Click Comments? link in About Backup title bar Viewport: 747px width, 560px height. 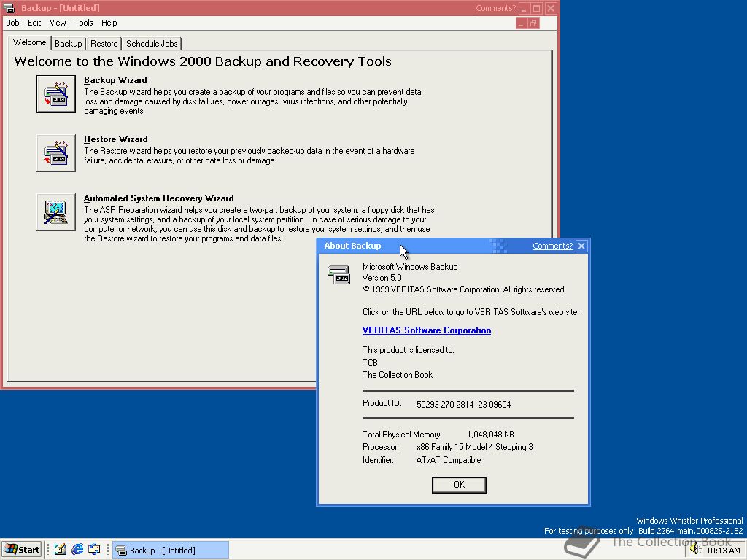[553, 246]
